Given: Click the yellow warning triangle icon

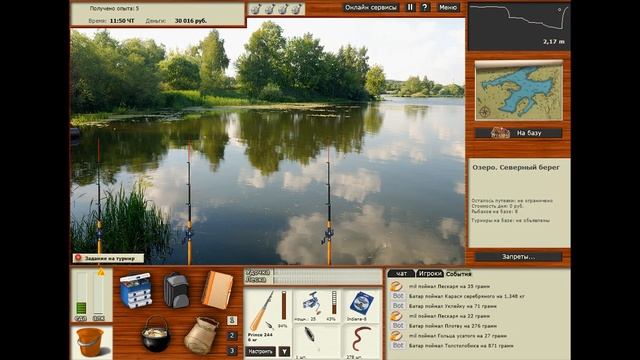Looking at the screenshot, I should tap(101, 272).
